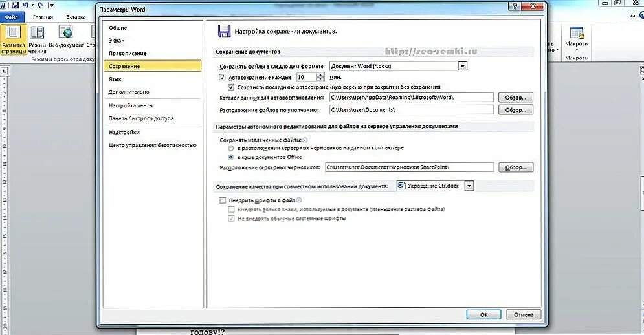Click info icon beside Внедрить шрифты в файл
This screenshot has height=335, width=644.
tap(299, 200)
